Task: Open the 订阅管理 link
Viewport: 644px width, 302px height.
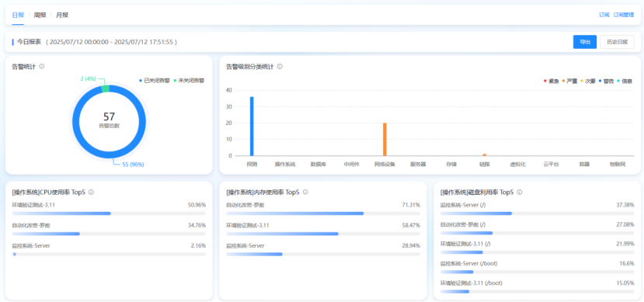Action: [x=624, y=16]
